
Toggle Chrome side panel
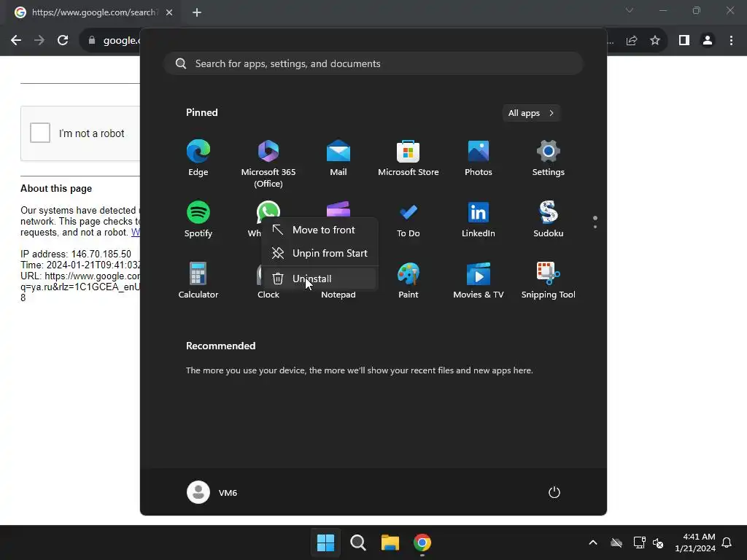[x=684, y=41]
